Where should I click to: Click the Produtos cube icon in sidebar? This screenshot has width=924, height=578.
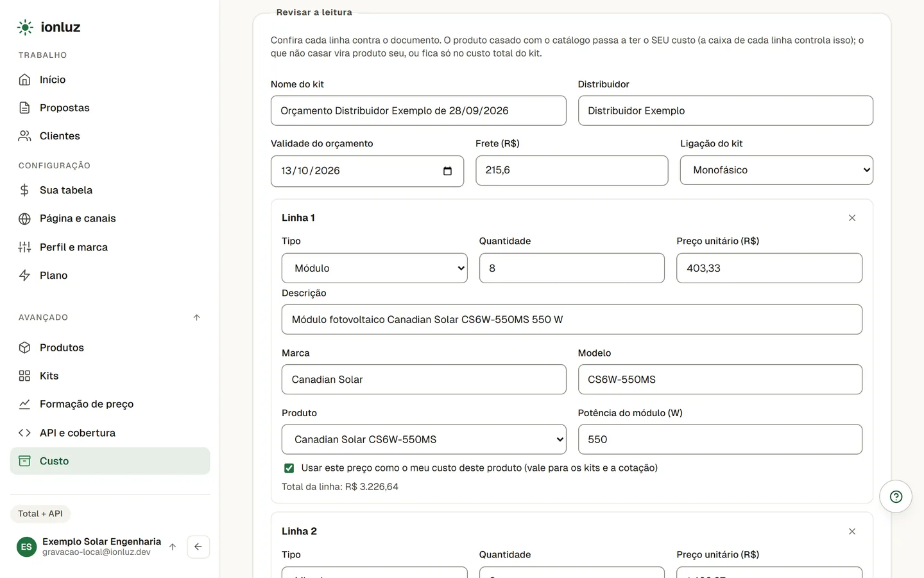click(24, 347)
